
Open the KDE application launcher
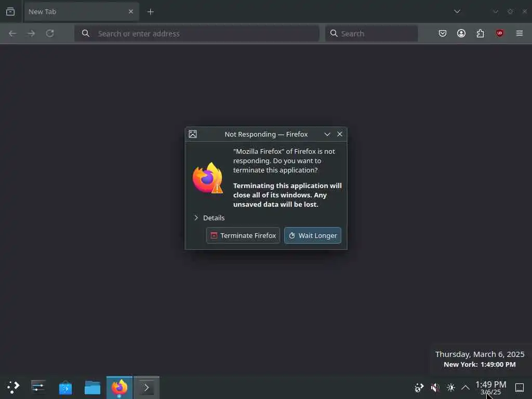click(x=13, y=388)
